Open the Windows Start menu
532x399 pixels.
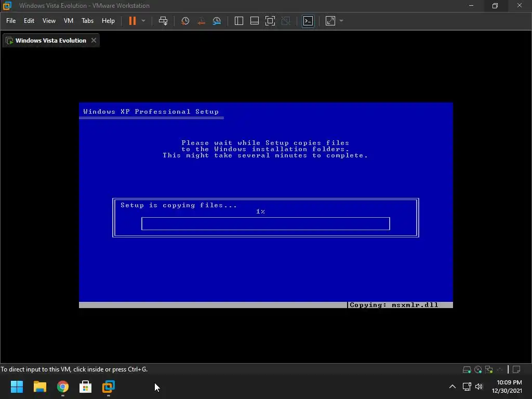point(17,387)
